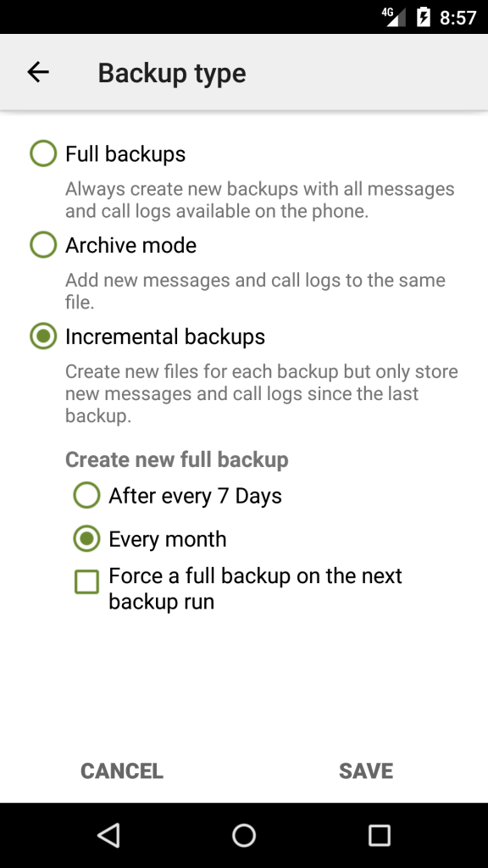Select the Full backups radio button
The width and height of the screenshot is (488, 868).
pyautogui.click(x=43, y=153)
